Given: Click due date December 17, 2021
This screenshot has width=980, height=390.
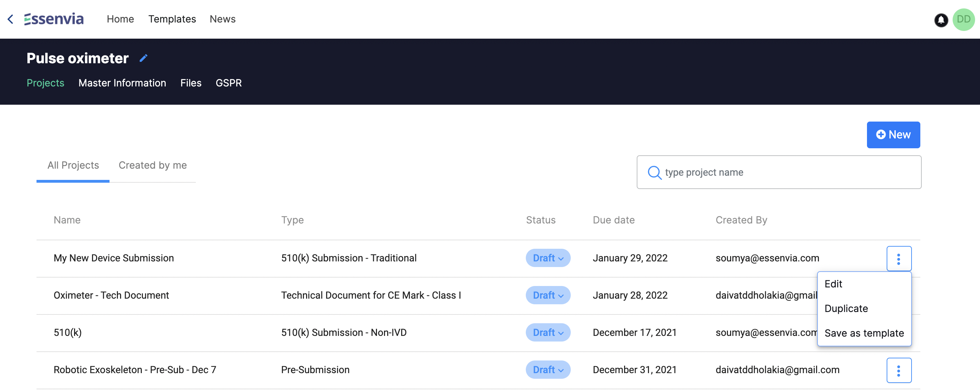Looking at the screenshot, I should pos(635,333).
